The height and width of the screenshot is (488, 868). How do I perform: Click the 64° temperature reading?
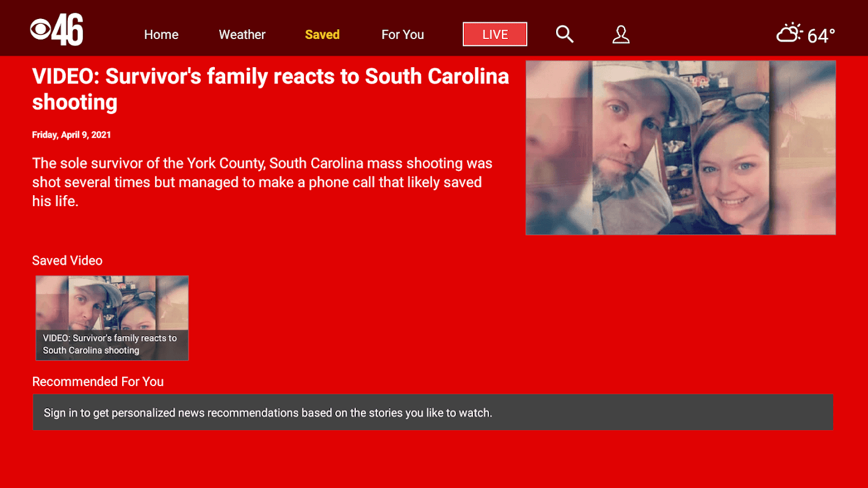(821, 36)
